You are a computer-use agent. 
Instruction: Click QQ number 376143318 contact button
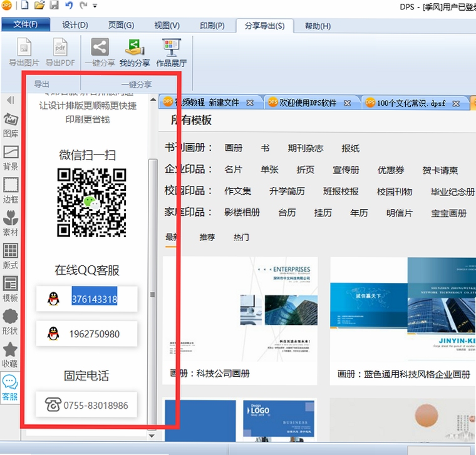(87, 299)
